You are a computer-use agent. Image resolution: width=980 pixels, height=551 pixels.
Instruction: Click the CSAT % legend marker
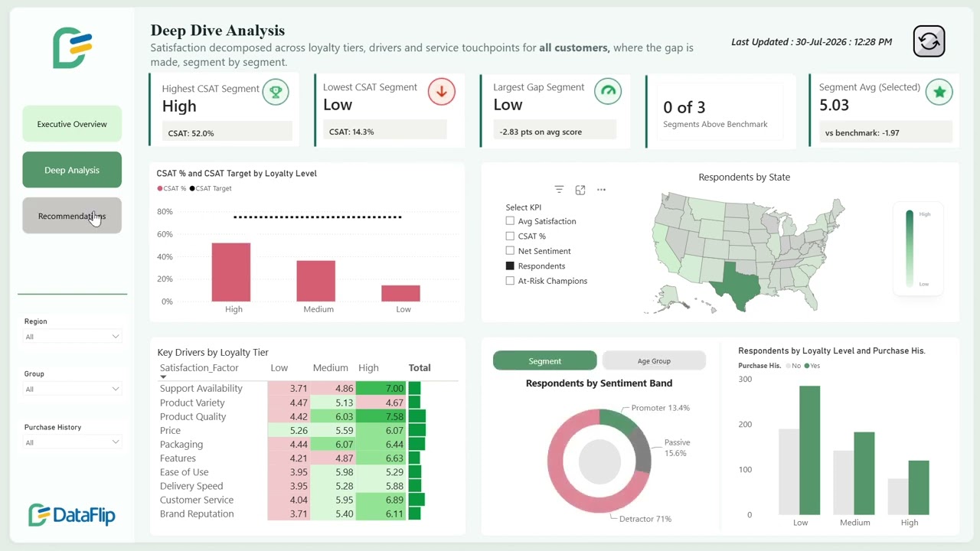coord(160,188)
